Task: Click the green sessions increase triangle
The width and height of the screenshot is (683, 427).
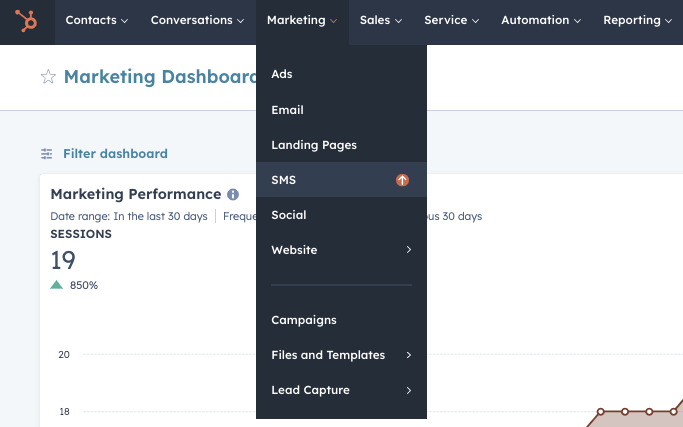Action: tap(57, 285)
